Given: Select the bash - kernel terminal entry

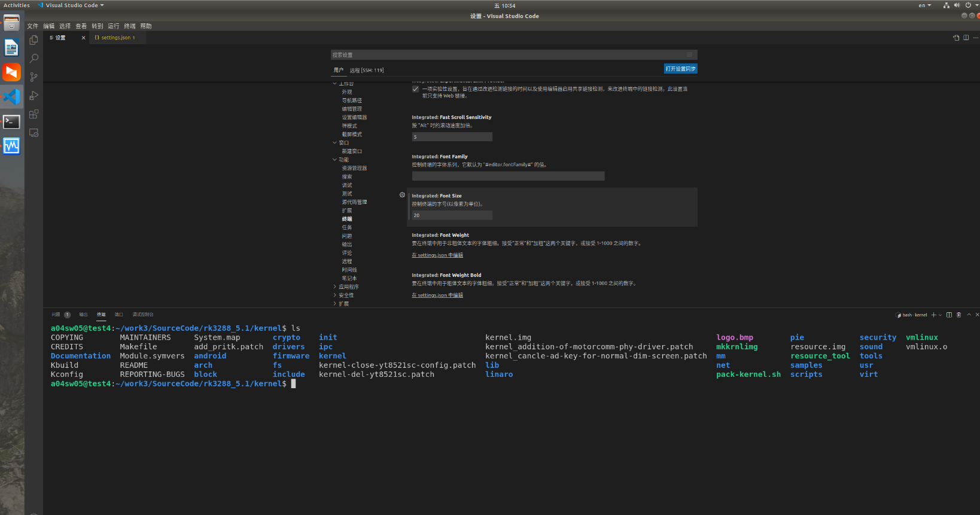Looking at the screenshot, I should pyautogui.click(x=911, y=315).
